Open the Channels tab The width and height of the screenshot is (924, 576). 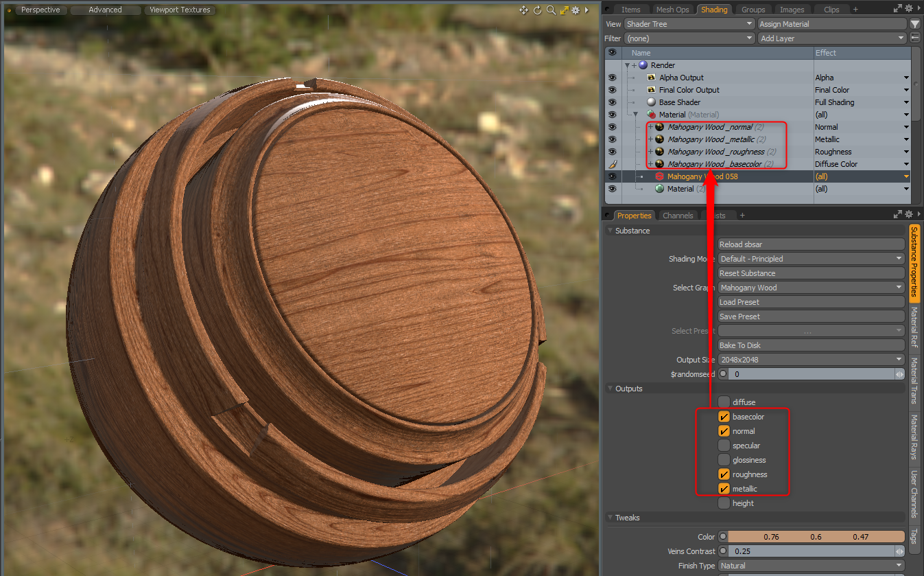point(677,216)
